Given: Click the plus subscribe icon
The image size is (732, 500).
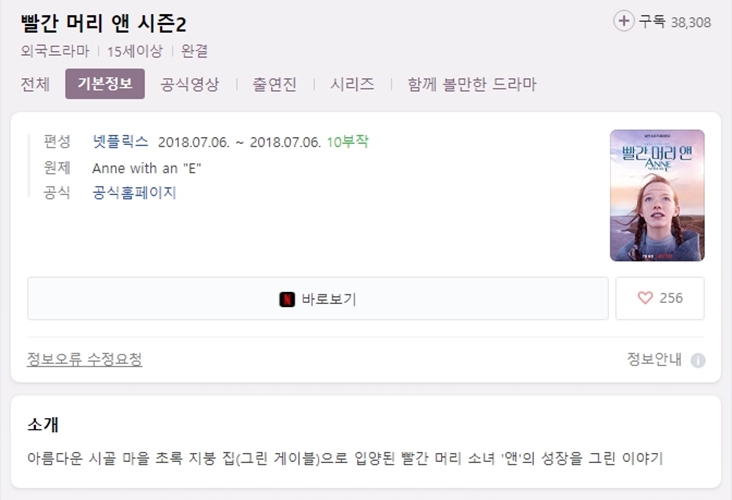Looking at the screenshot, I should tap(623, 21).
